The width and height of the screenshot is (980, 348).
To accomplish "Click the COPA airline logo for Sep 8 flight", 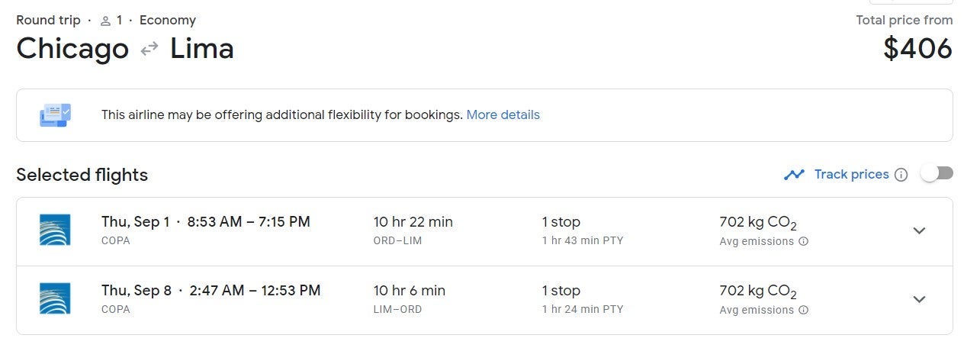I will (x=55, y=298).
